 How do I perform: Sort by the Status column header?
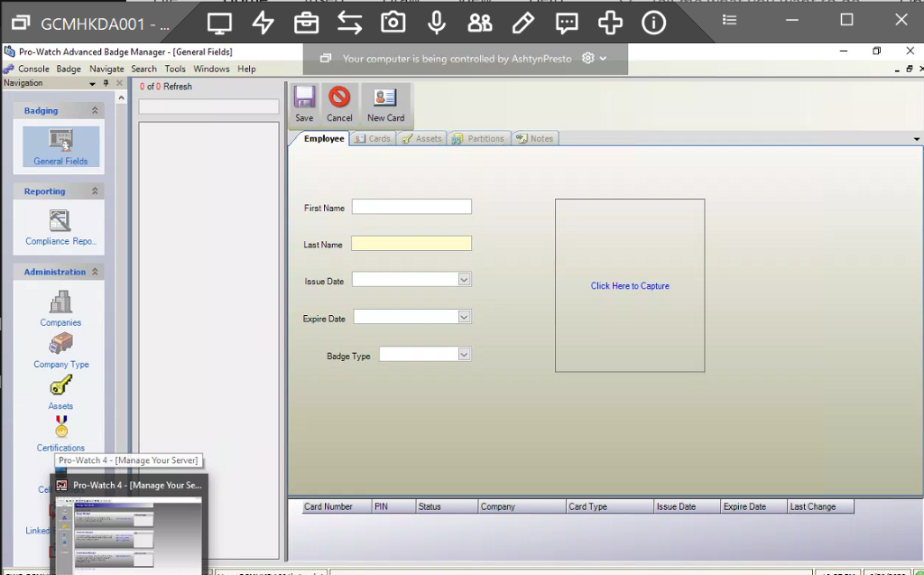click(x=447, y=506)
